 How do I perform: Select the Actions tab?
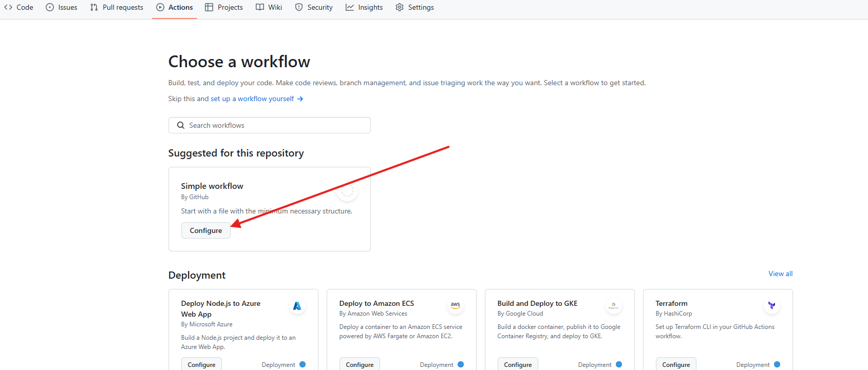click(175, 7)
